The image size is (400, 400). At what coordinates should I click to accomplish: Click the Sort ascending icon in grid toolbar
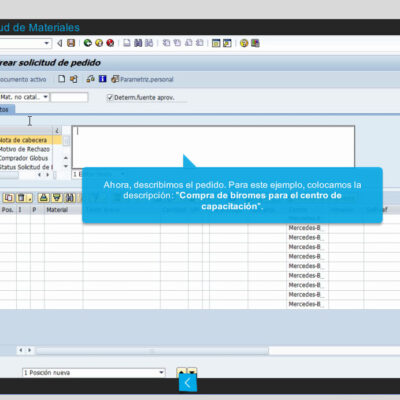(44, 198)
